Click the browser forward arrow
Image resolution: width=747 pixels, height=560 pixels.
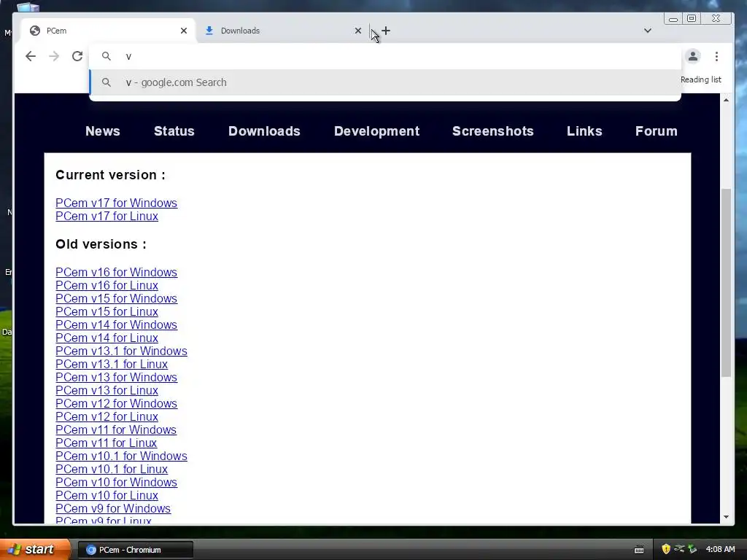54,56
